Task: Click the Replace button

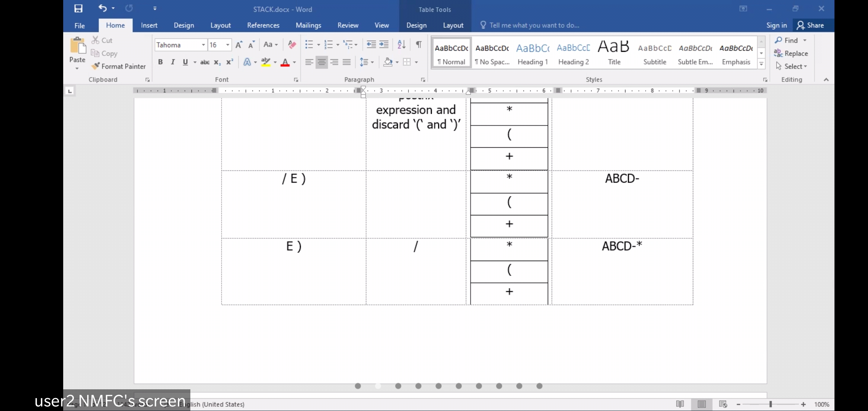Action: 791,53
